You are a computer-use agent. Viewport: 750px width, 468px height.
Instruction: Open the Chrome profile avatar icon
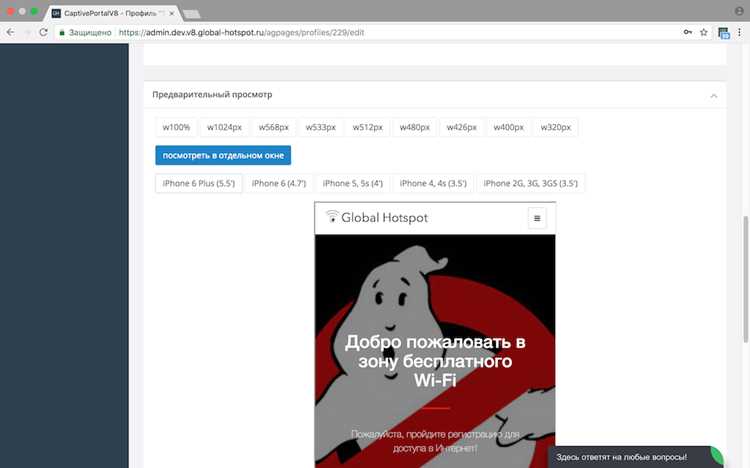tap(739, 11)
